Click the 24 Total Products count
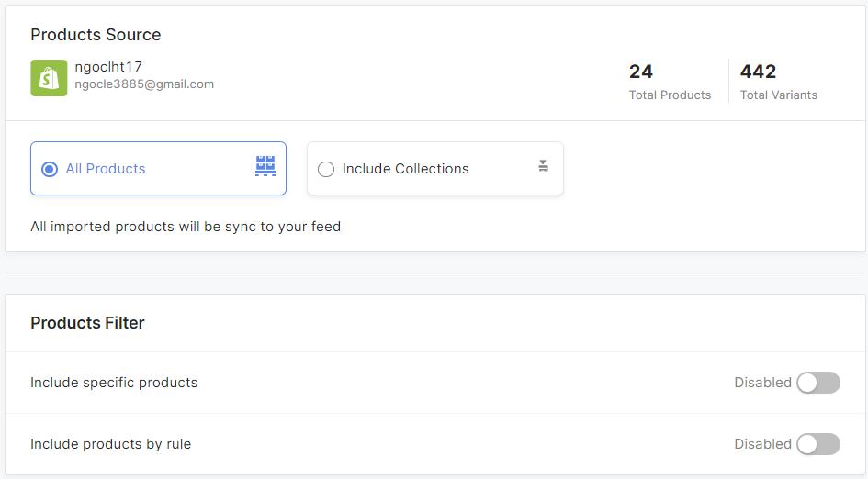The image size is (868, 479). pyautogui.click(x=640, y=72)
